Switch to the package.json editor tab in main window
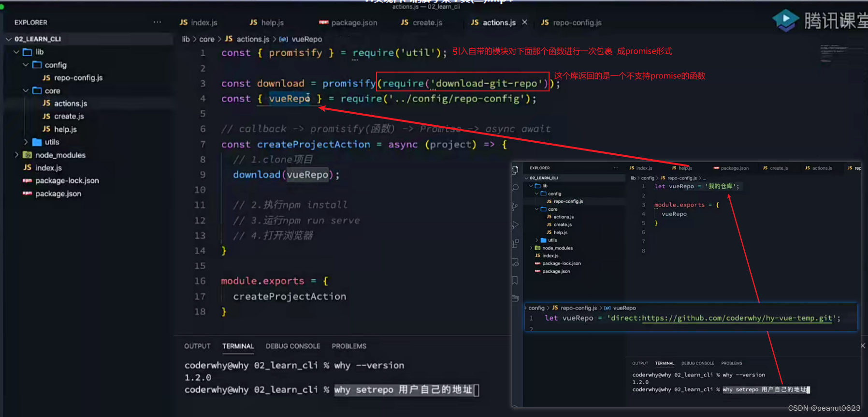Image resolution: width=868 pixels, height=417 pixels. click(348, 23)
